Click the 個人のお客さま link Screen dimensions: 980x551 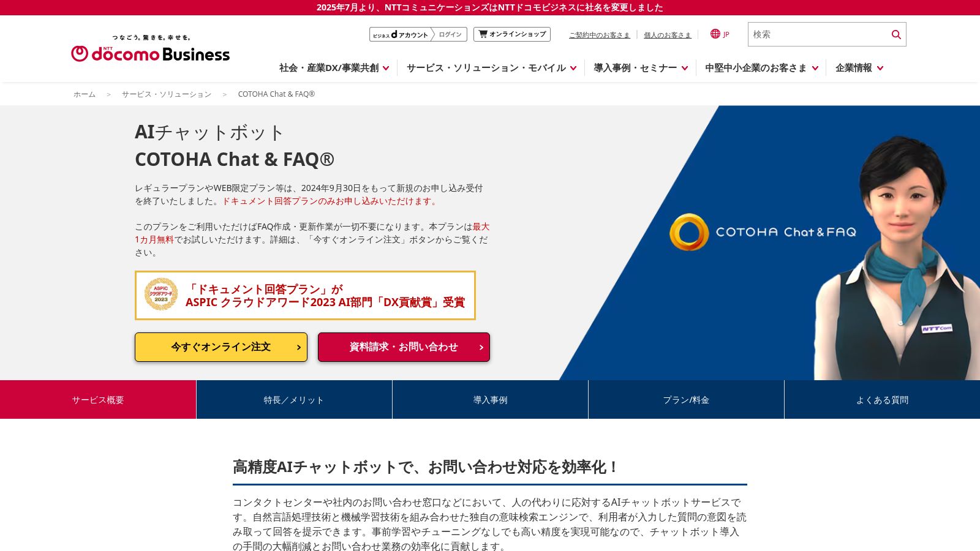click(667, 35)
